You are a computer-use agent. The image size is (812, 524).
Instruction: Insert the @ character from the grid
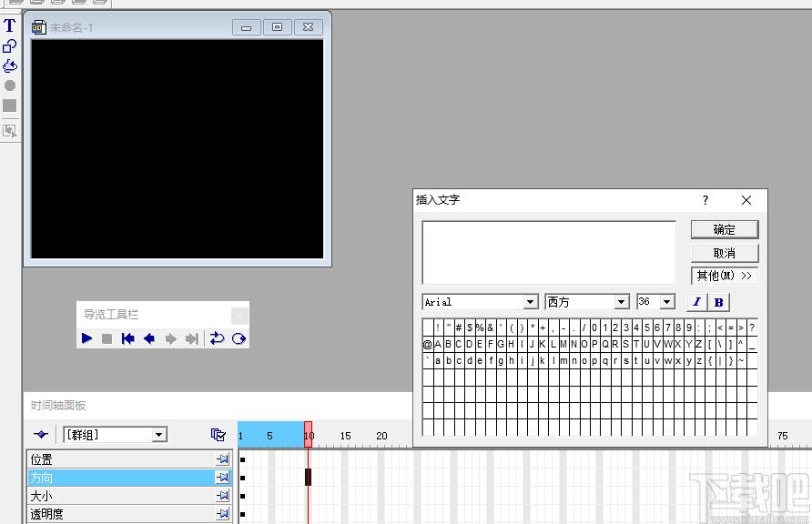[428, 344]
